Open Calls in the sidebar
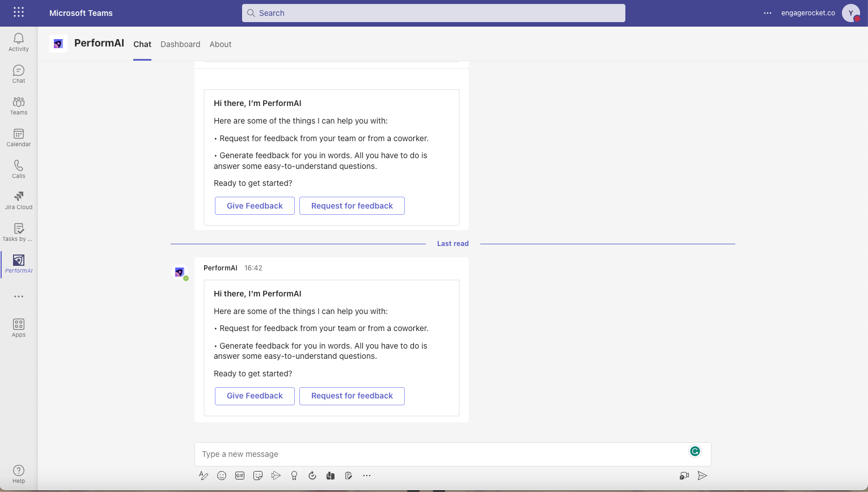 [19, 169]
